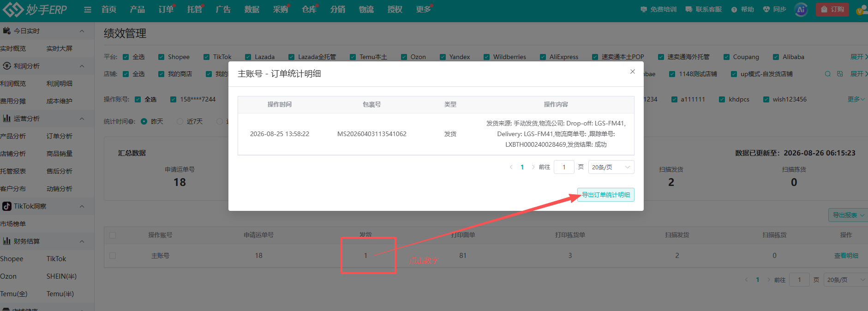Open the 帮助 help link
This screenshot has height=311, width=868.
coord(742,9)
